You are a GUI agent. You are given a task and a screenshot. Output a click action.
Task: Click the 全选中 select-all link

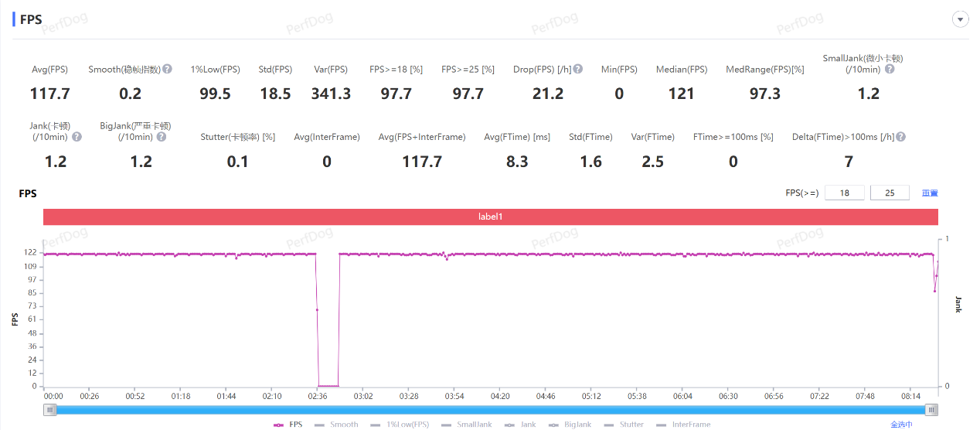[x=901, y=425]
